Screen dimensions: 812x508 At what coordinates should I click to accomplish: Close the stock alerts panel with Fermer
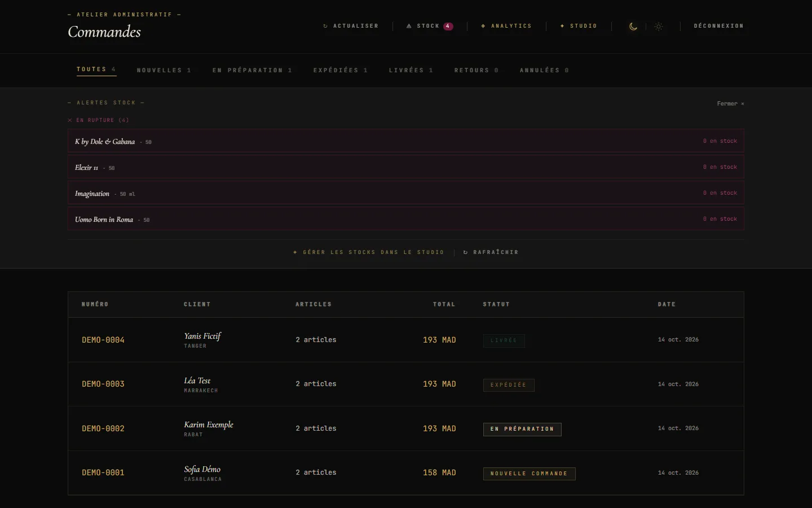[x=730, y=104]
